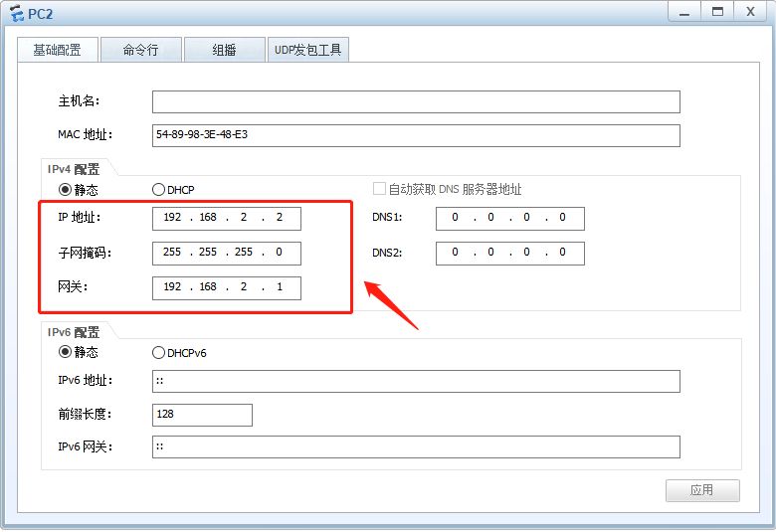Open the 命令行 tab
The width and height of the screenshot is (776, 532).
[x=140, y=50]
